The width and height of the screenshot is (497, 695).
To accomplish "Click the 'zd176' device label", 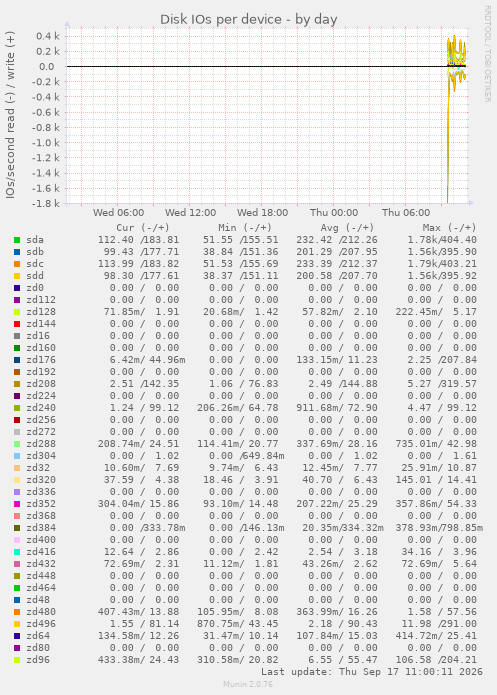I will pyautogui.click(x=41, y=360).
